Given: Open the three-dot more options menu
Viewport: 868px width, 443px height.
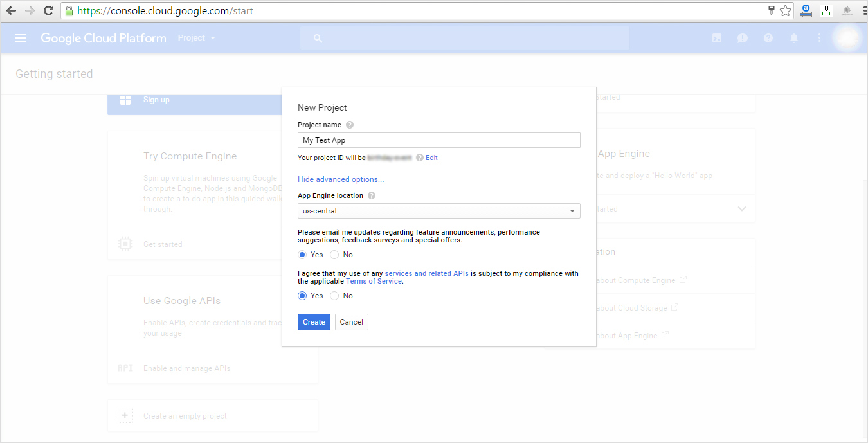Looking at the screenshot, I should pos(819,38).
